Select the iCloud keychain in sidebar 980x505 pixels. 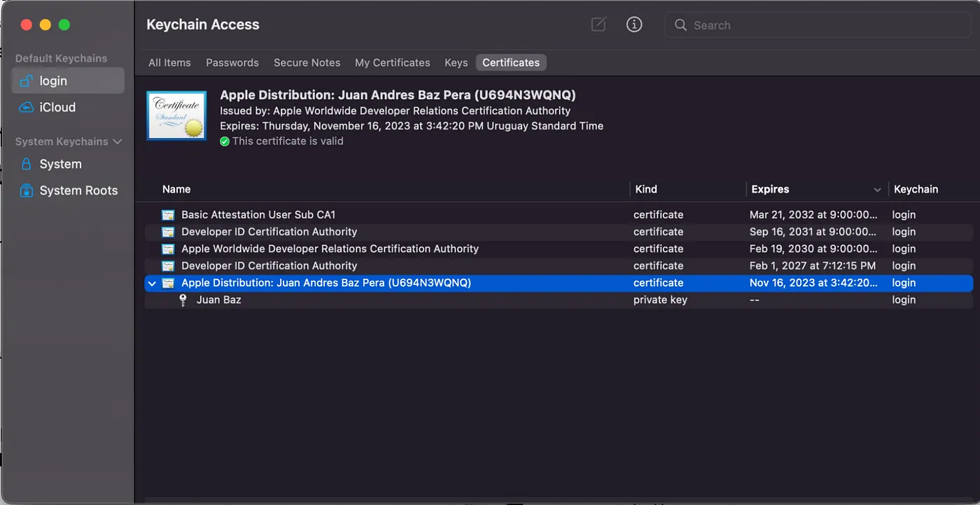pos(68,107)
